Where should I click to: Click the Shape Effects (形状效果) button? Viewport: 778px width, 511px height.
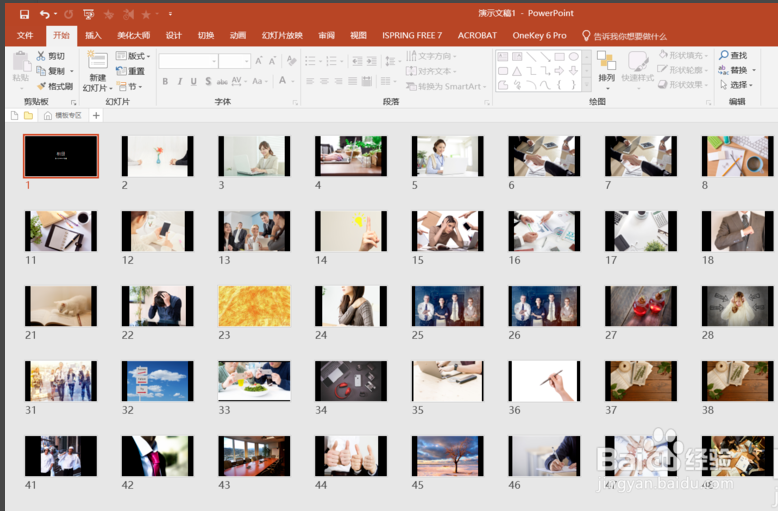tap(683, 85)
